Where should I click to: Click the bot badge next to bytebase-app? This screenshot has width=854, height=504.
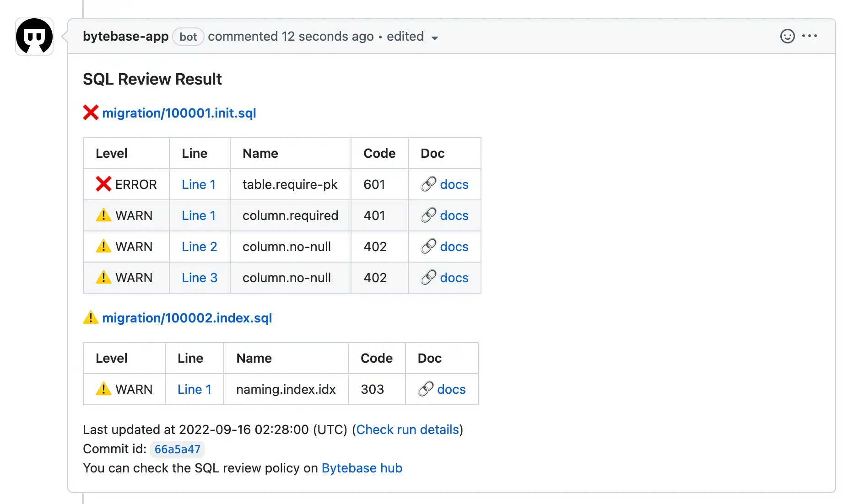(188, 37)
